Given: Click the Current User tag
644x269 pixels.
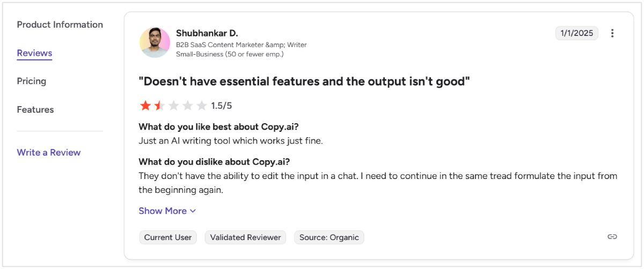Looking at the screenshot, I should click(x=168, y=237).
